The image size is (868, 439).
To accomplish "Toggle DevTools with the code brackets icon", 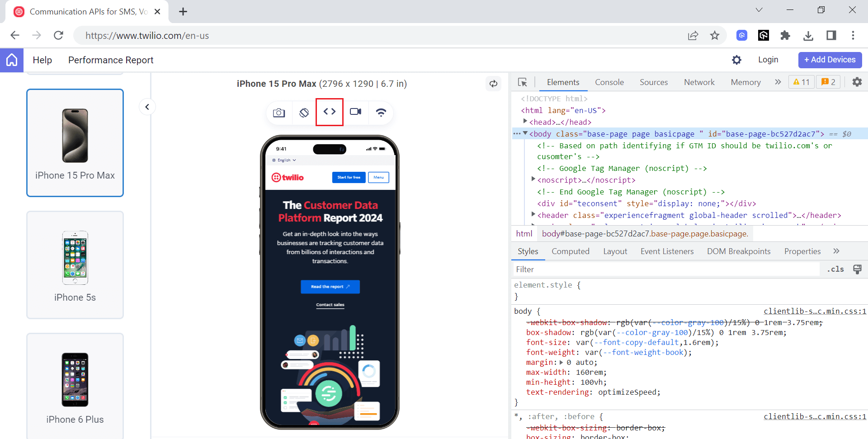I will pyautogui.click(x=330, y=112).
